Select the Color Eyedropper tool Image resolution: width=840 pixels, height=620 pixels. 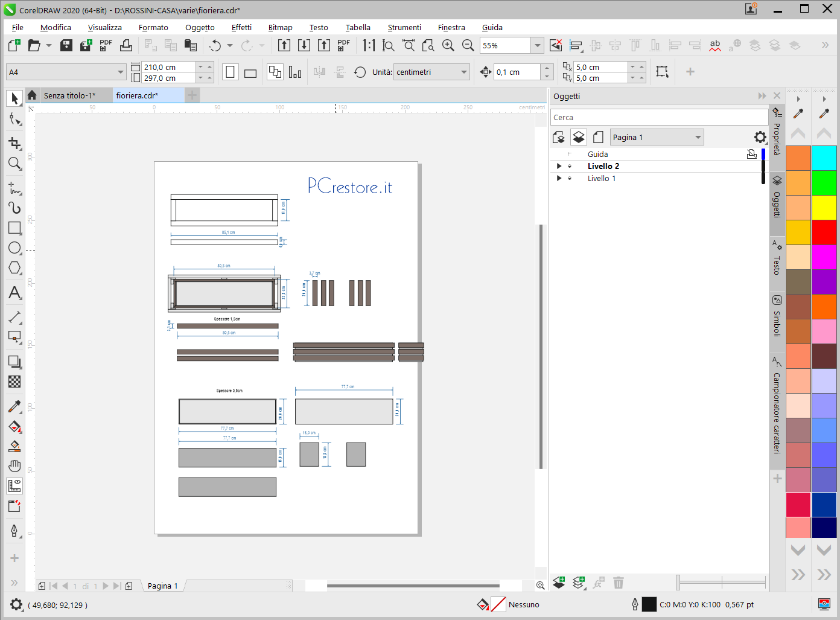pyautogui.click(x=14, y=406)
